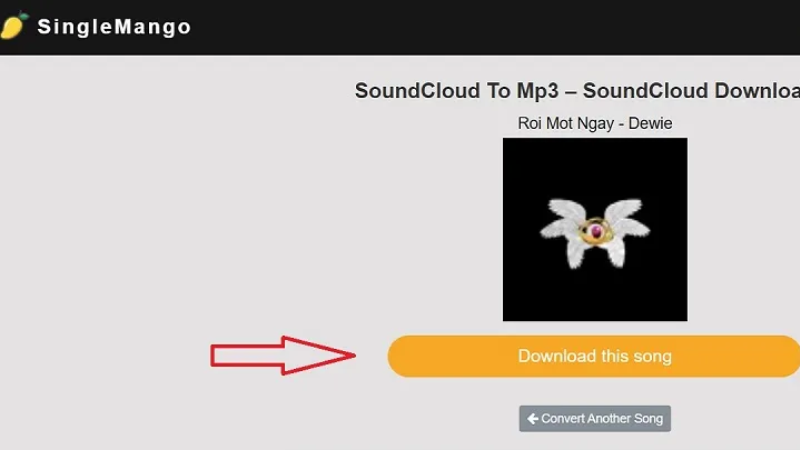Click the red gem in artwork center
Screen dimensions: 800x450
[x=595, y=232]
